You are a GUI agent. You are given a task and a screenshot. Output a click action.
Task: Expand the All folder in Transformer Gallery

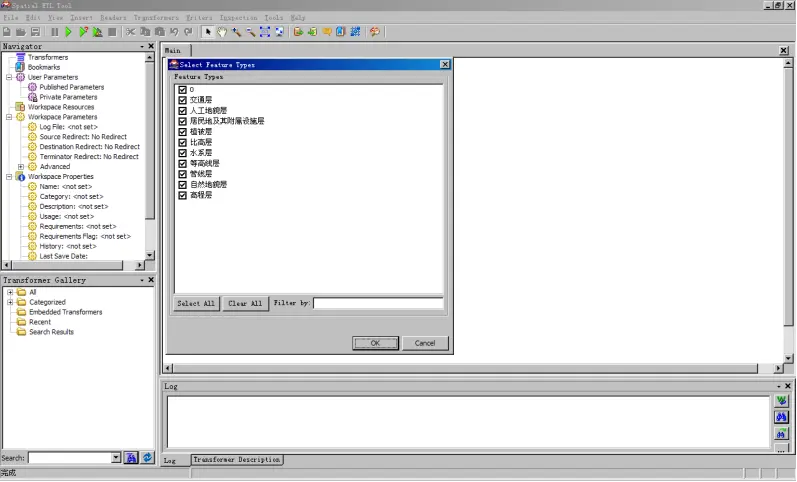[x=10, y=292]
